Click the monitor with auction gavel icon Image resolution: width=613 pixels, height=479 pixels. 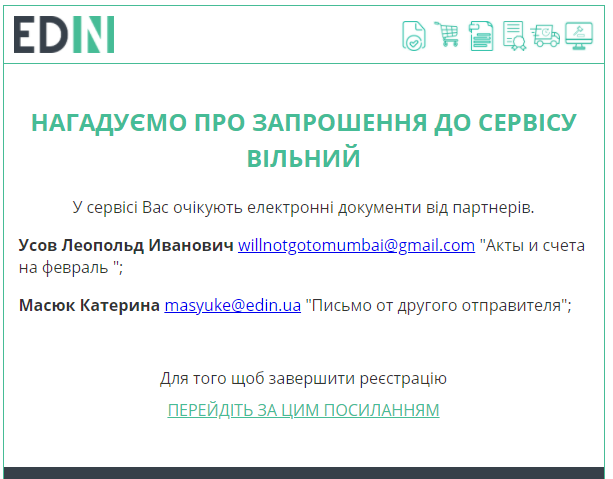tap(579, 36)
